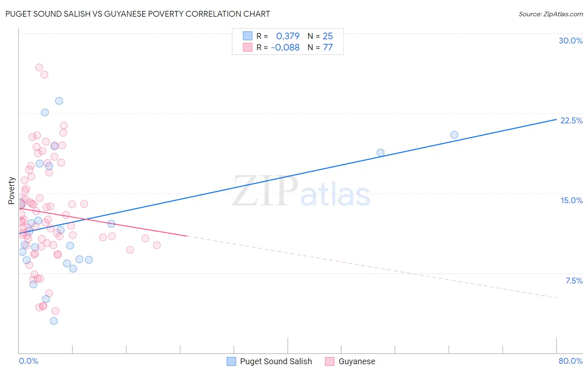Click the 22.5% y-axis label
The image size is (588, 373).
[x=571, y=120]
